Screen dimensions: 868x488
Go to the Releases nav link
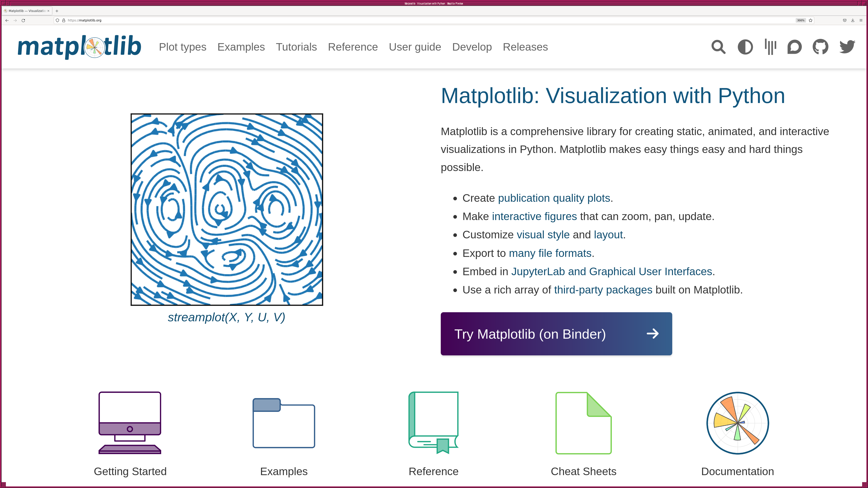click(x=525, y=47)
